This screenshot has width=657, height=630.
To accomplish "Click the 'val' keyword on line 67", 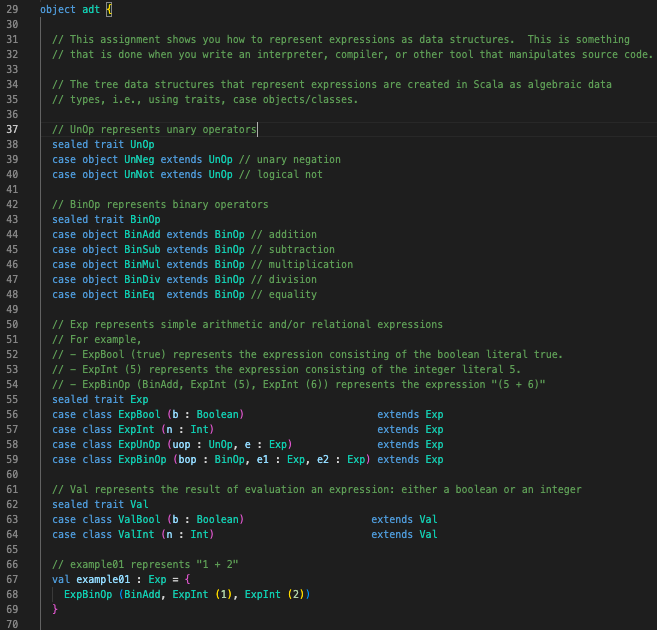I will point(61,579).
